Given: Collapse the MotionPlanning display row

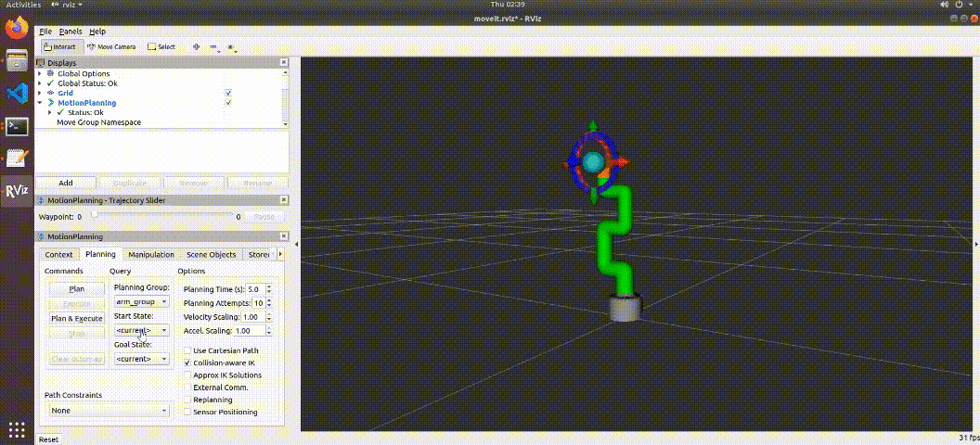Looking at the screenshot, I should pos(40,102).
